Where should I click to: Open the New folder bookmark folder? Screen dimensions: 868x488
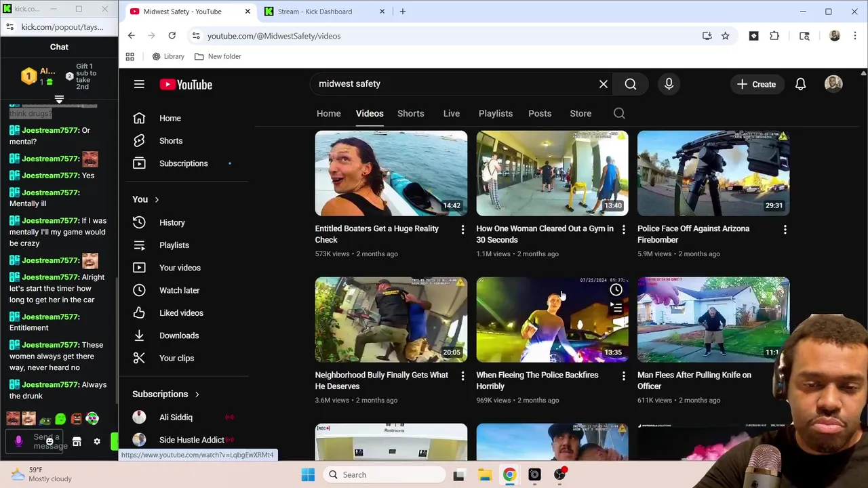pos(218,56)
